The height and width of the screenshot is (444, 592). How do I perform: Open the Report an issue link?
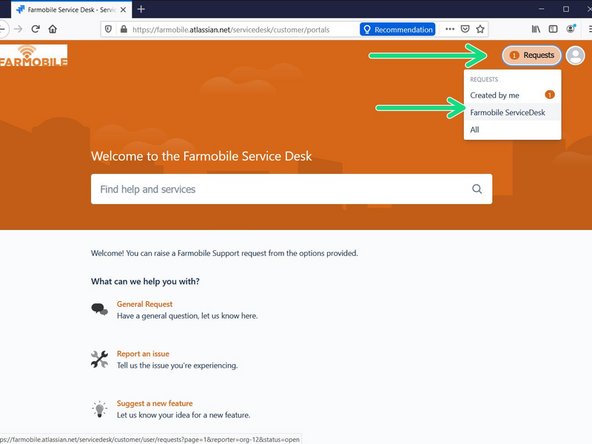pyautogui.click(x=143, y=354)
